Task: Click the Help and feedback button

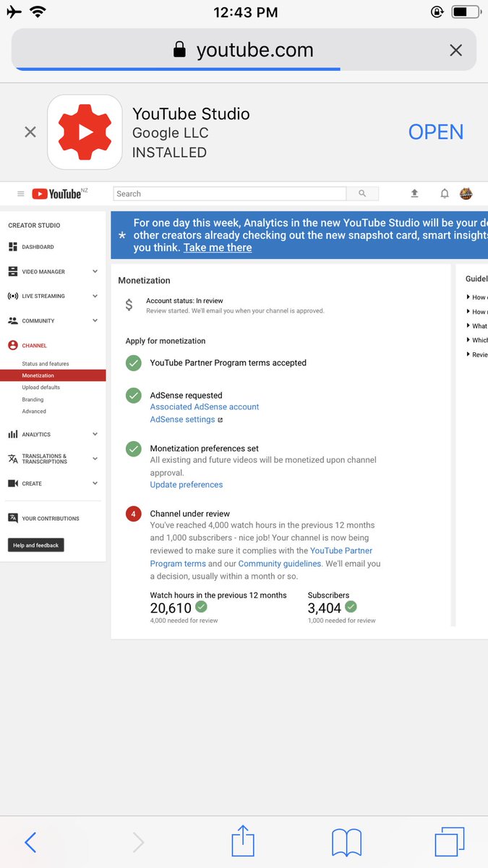Action: (36, 545)
